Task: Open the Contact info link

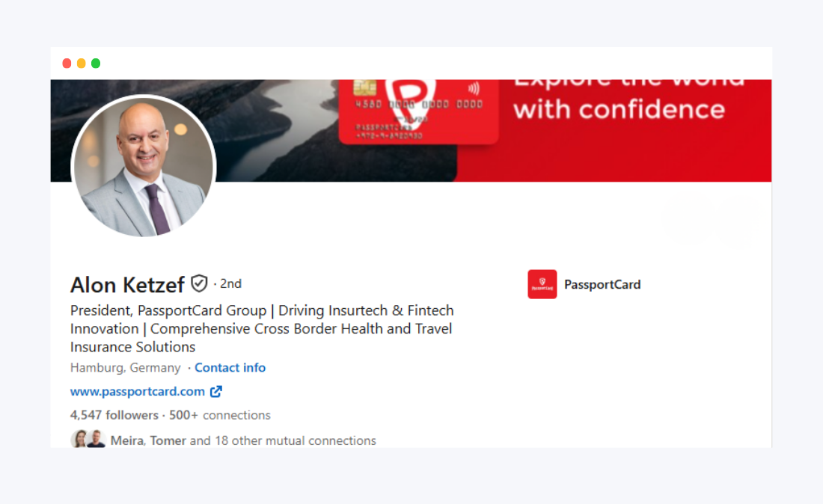Action: [x=230, y=368]
